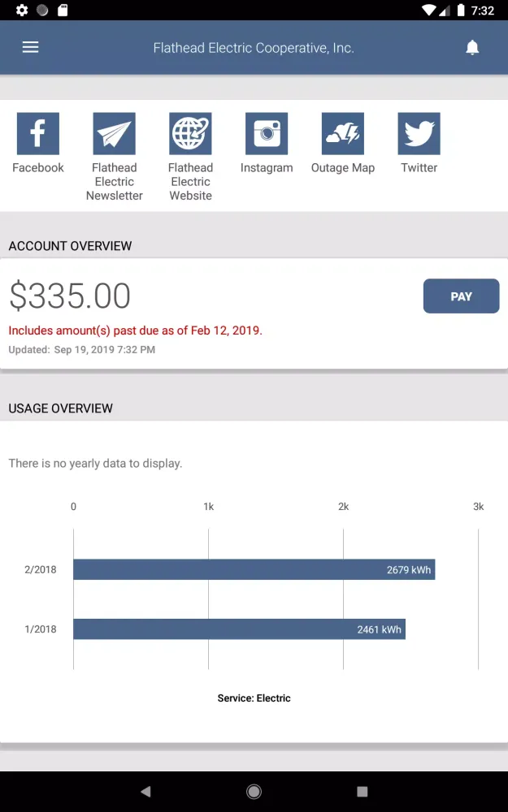Select the past due notice text
The image size is (508, 812).
pos(135,330)
